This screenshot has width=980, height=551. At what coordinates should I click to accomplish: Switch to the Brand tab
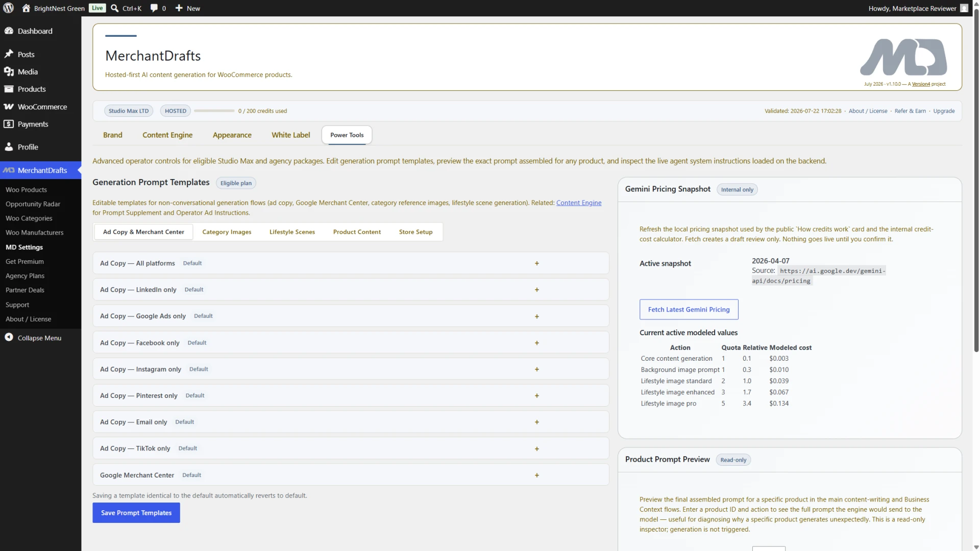coord(112,135)
